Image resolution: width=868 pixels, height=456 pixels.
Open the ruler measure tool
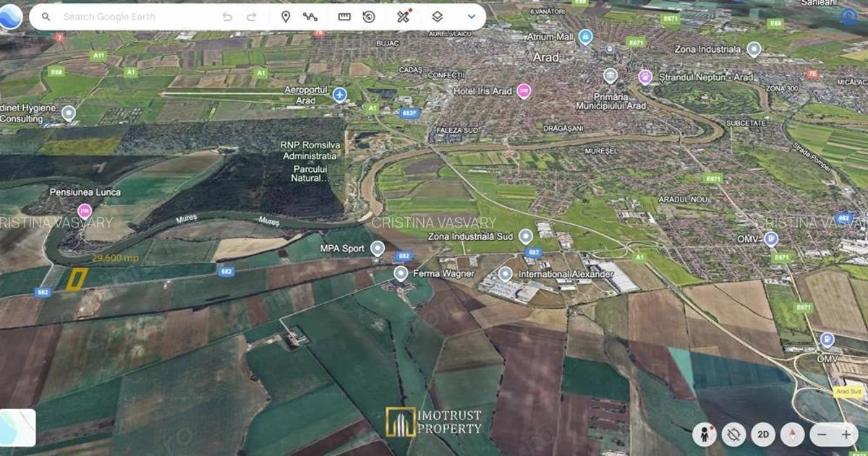(344, 17)
